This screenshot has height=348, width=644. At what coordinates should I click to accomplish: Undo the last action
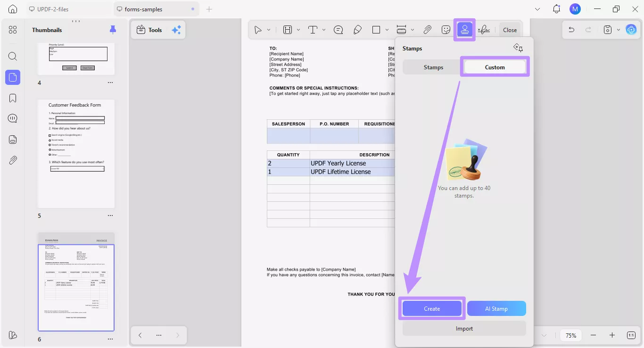pyautogui.click(x=571, y=30)
